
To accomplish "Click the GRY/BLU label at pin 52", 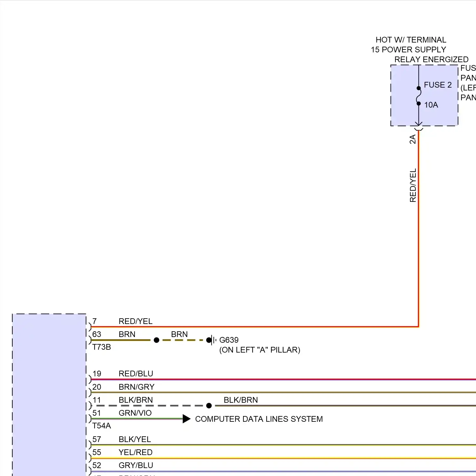I will pyautogui.click(x=136, y=466).
